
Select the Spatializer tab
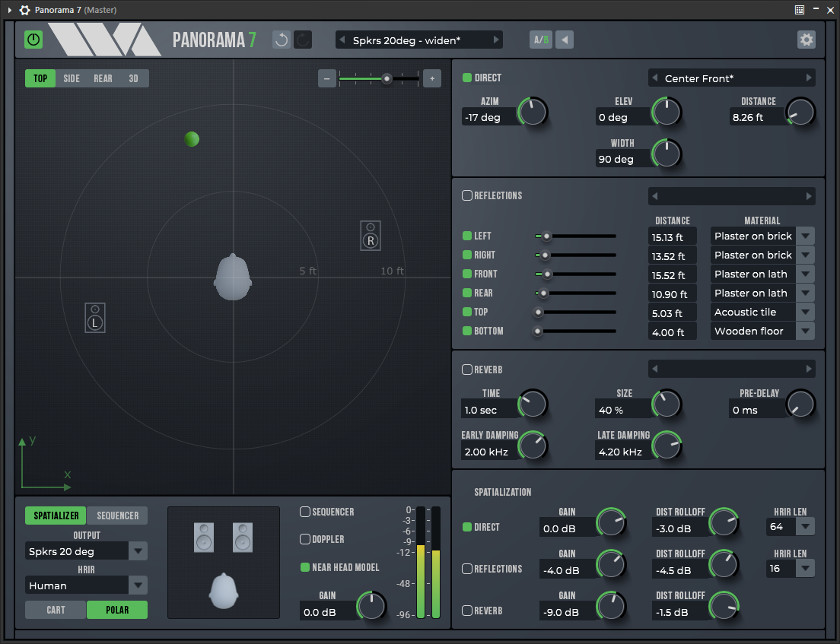[56, 516]
